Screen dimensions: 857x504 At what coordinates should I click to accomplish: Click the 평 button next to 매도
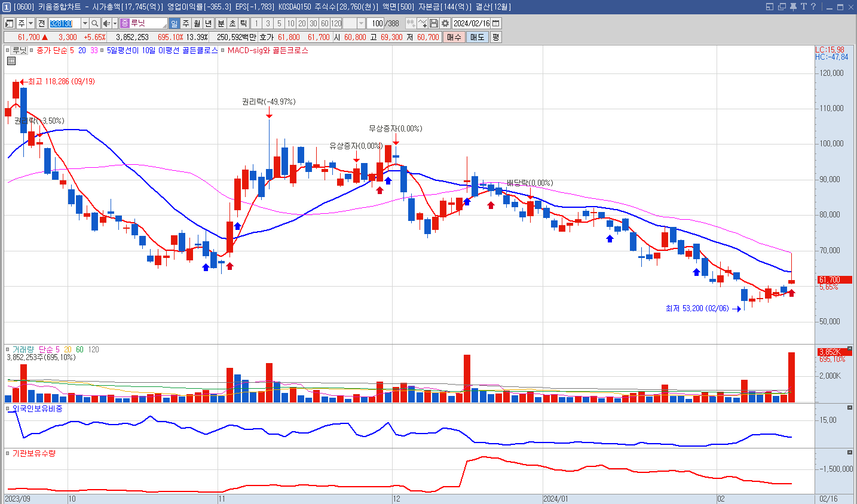(x=495, y=37)
